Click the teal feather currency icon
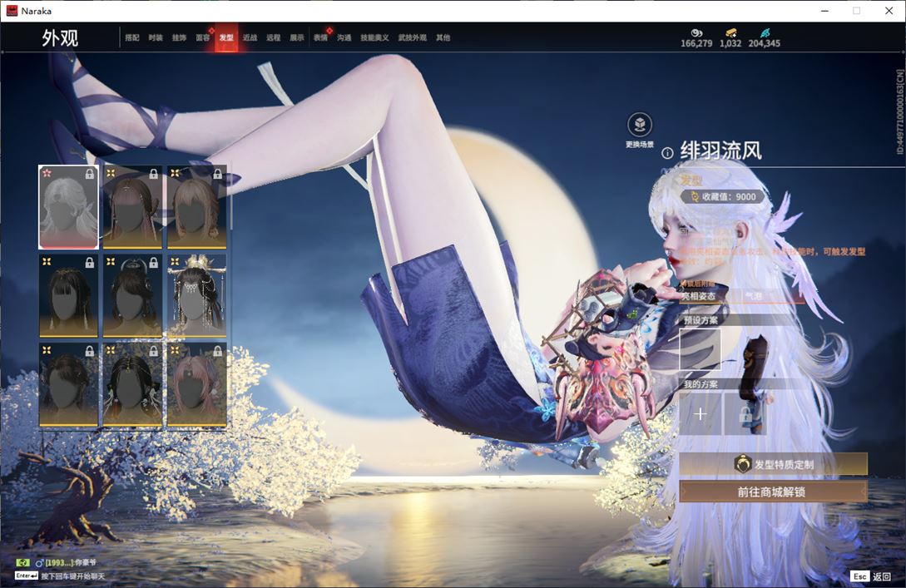 click(x=765, y=33)
